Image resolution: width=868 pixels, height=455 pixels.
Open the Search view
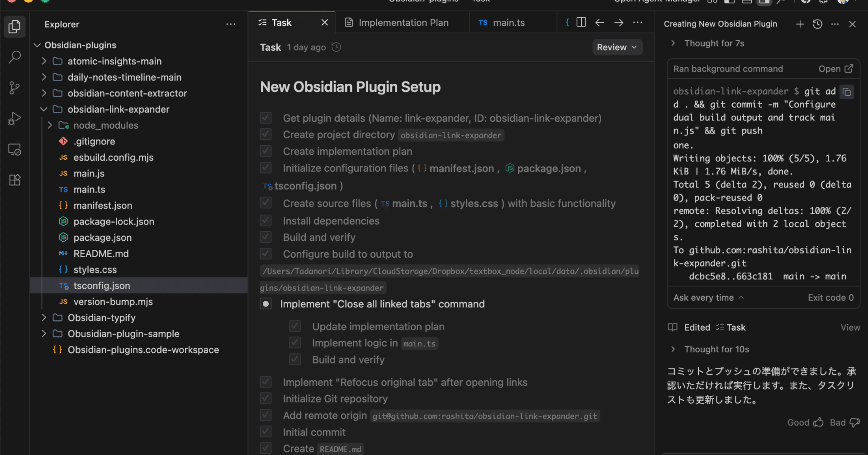click(x=14, y=57)
